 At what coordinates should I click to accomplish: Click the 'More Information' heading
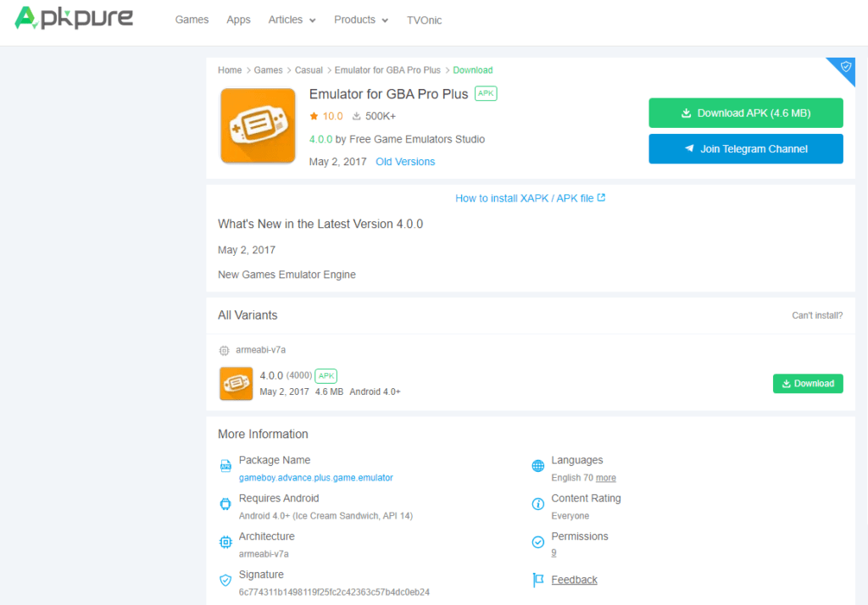point(263,435)
